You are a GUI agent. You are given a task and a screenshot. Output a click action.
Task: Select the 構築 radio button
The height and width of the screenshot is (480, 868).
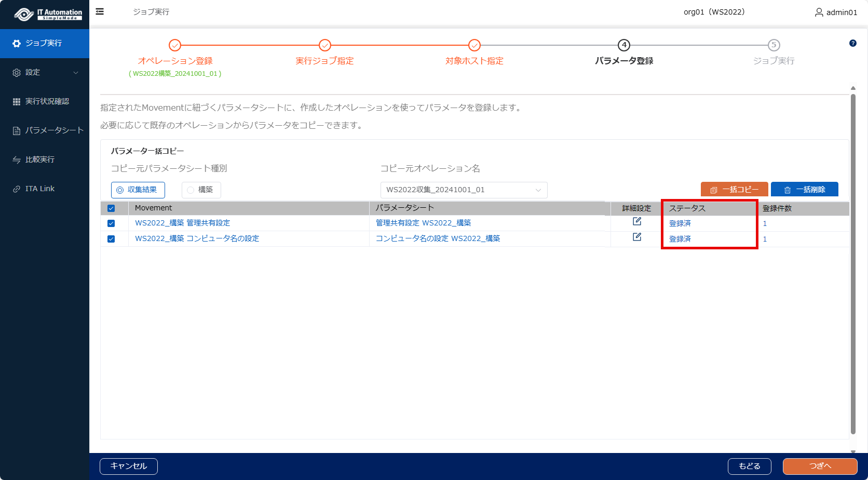pyautogui.click(x=191, y=190)
